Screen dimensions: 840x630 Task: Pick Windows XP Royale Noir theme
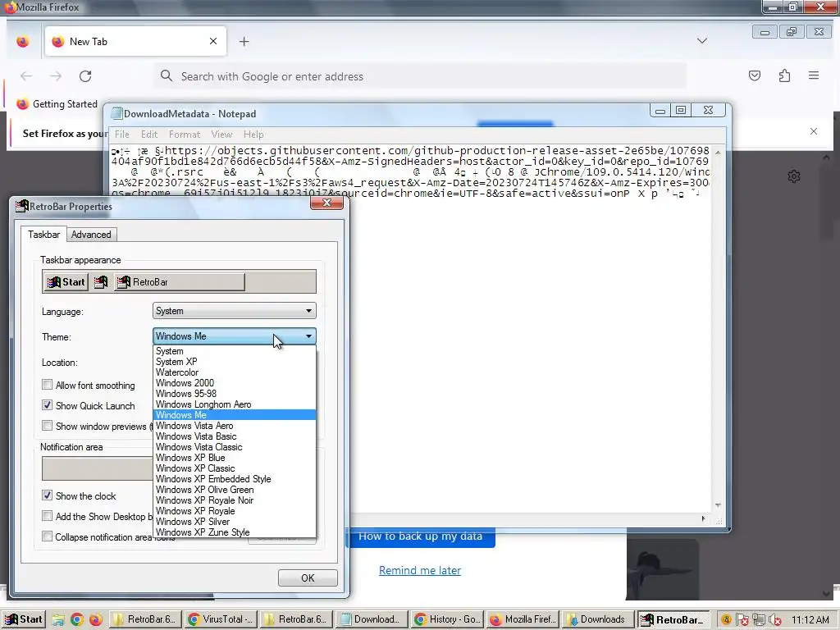(234, 500)
